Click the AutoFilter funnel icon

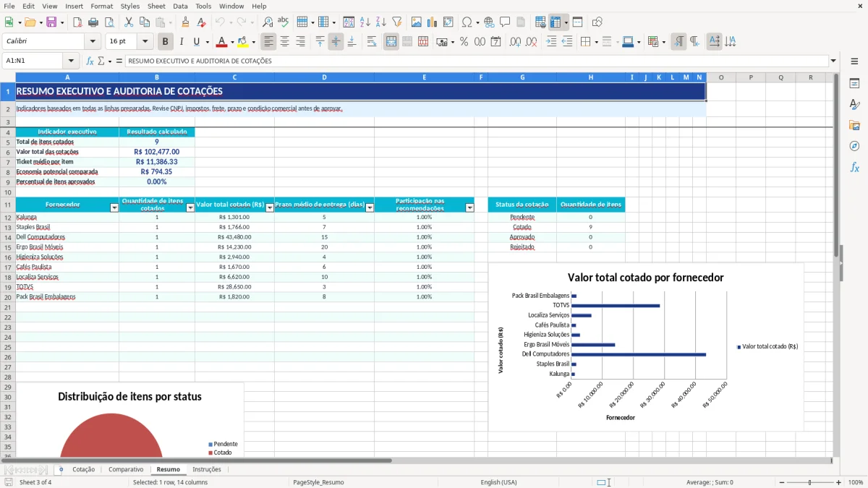coord(397,22)
